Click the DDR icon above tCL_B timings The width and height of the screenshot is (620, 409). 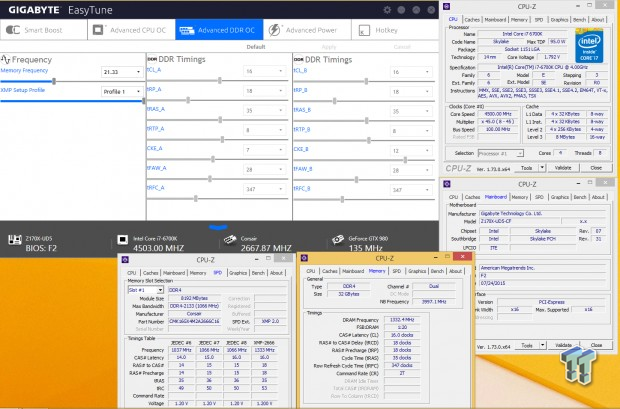299,60
